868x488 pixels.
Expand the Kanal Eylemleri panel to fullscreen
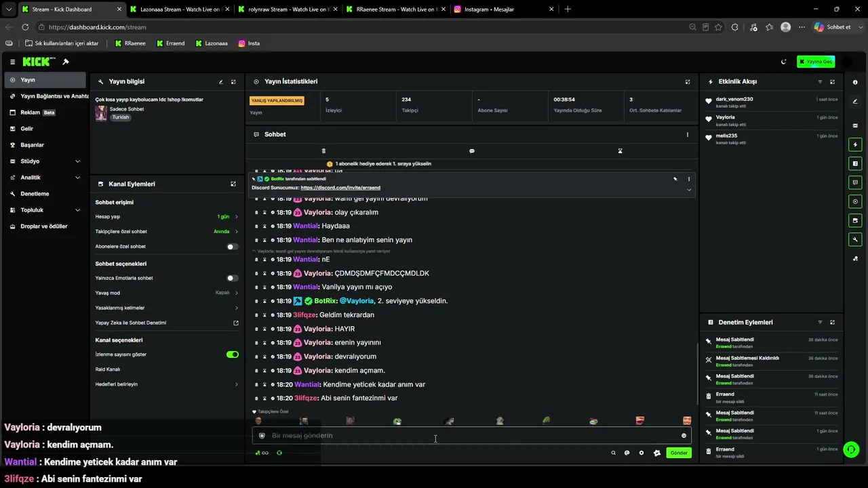click(x=233, y=184)
